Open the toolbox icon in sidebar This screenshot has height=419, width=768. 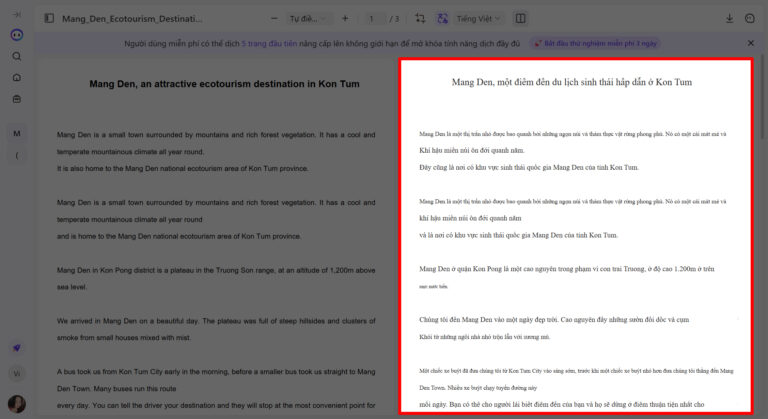pyautogui.click(x=17, y=99)
